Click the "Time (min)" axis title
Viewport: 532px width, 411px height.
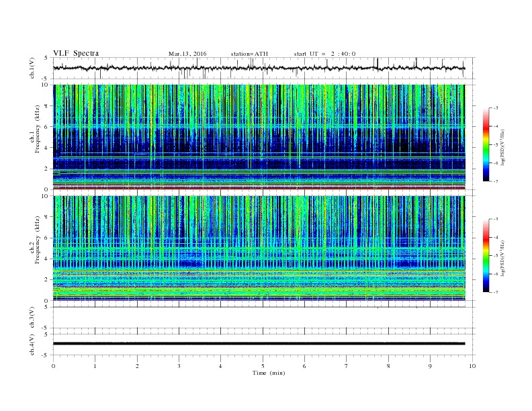(x=269, y=373)
